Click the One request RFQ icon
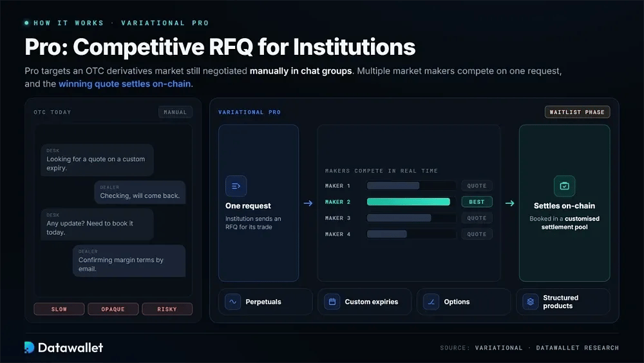This screenshot has width=644, height=363. (236, 186)
